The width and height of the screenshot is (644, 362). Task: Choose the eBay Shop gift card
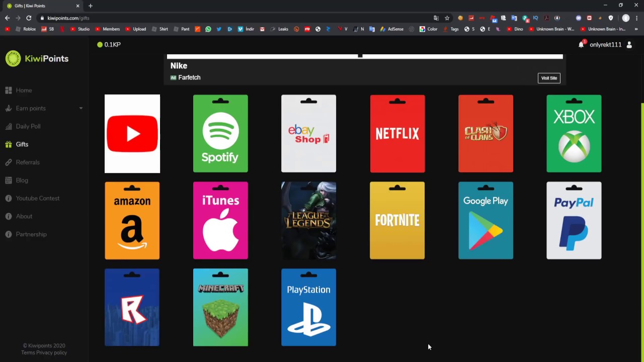[308, 134]
